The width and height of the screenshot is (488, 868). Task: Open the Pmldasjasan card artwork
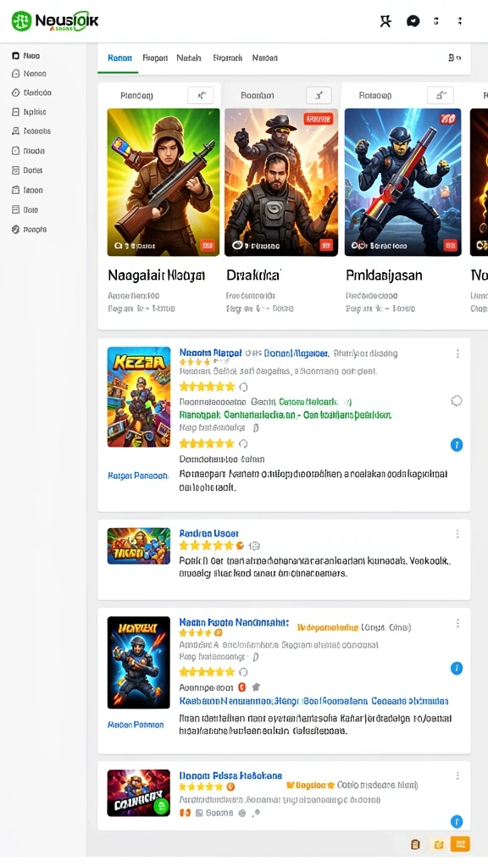coord(402,182)
